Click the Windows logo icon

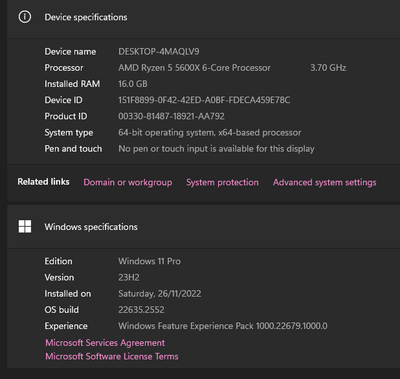[25, 226]
